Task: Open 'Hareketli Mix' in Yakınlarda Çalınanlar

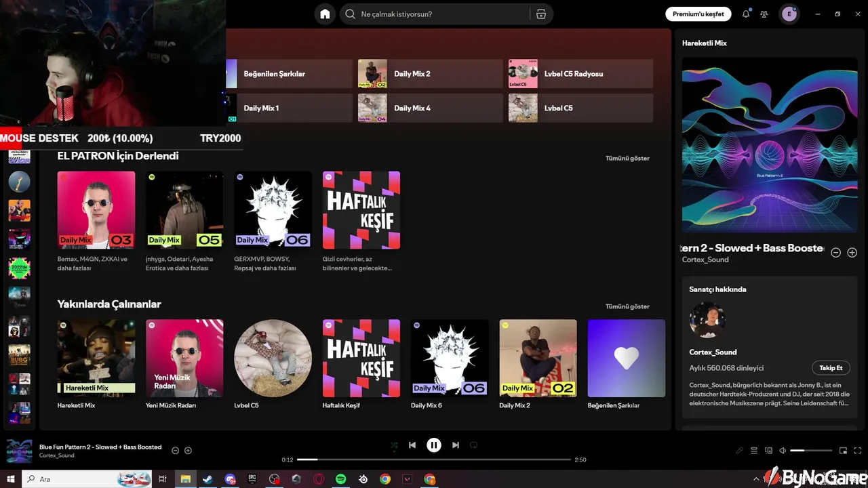Action: 96,366
